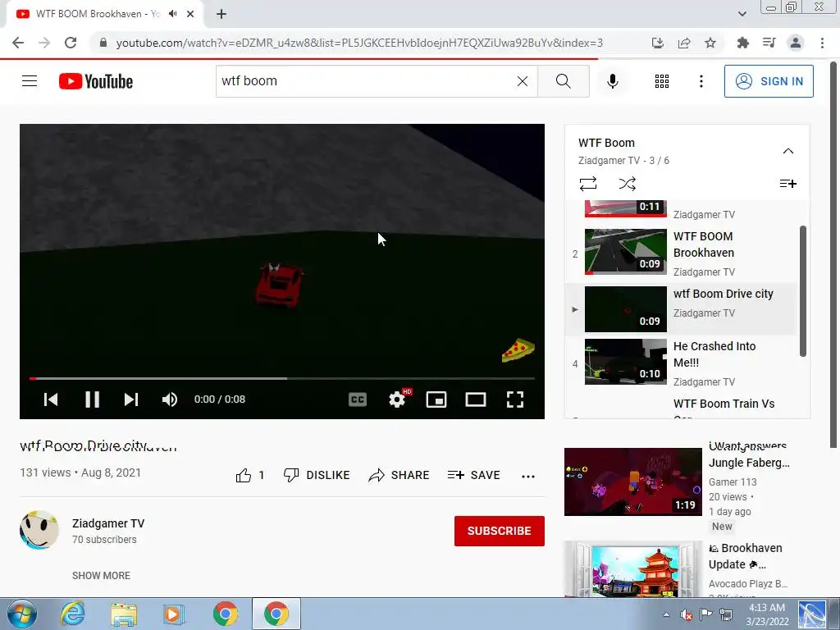Enter full screen mode
This screenshot has width=840, height=630.
point(515,399)
